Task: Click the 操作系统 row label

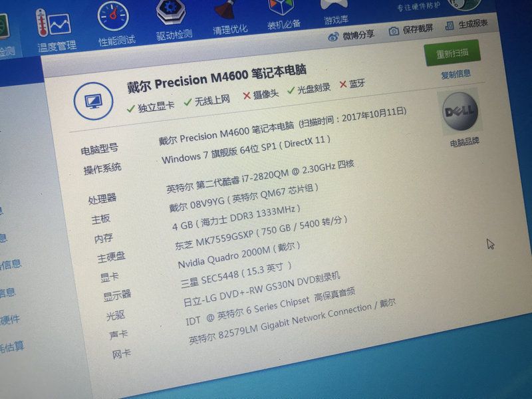Action: (102, 168)
